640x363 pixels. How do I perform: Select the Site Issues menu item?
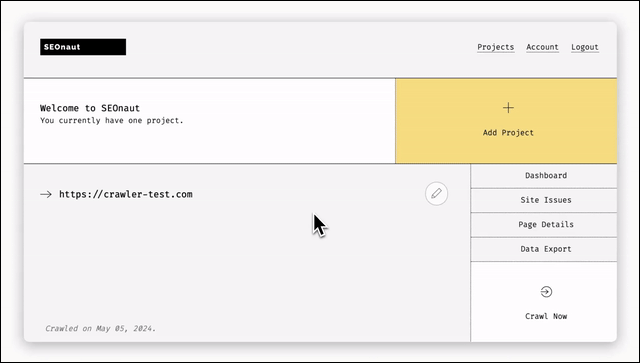(544, 200)
